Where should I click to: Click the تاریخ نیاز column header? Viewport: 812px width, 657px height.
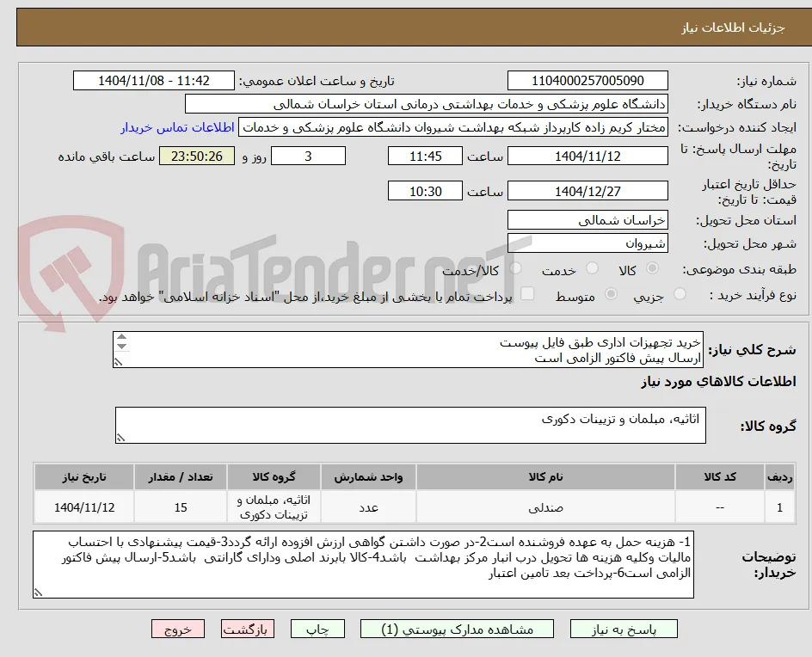coord(84,476)
